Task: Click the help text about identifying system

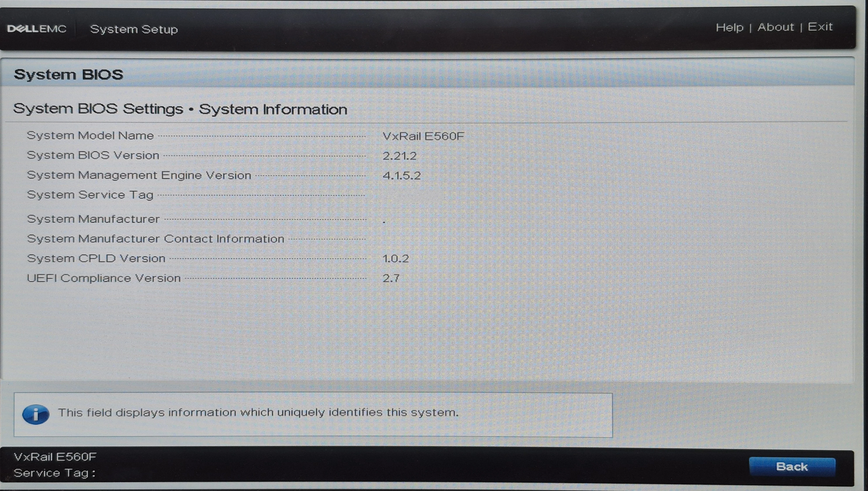Action: [258, 412]
